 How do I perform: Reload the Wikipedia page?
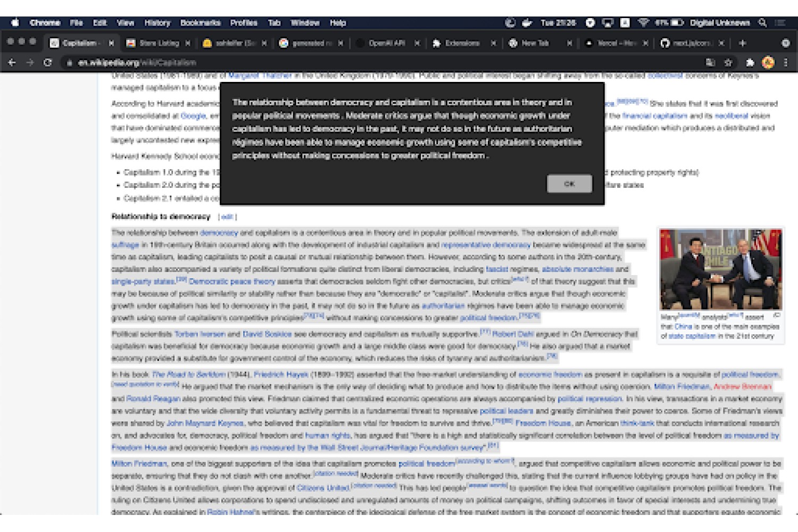click(47, 62)
